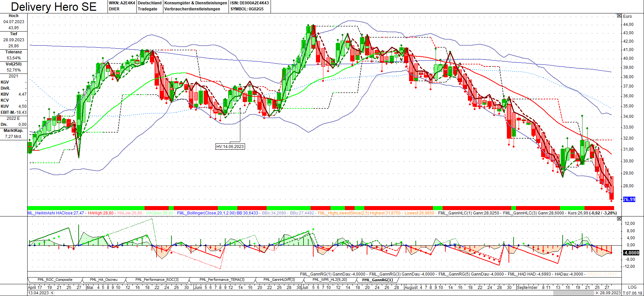This screenshot has height=296, width=644.
Task: Click the start date 13.04.2023
Action: (38, 293)
